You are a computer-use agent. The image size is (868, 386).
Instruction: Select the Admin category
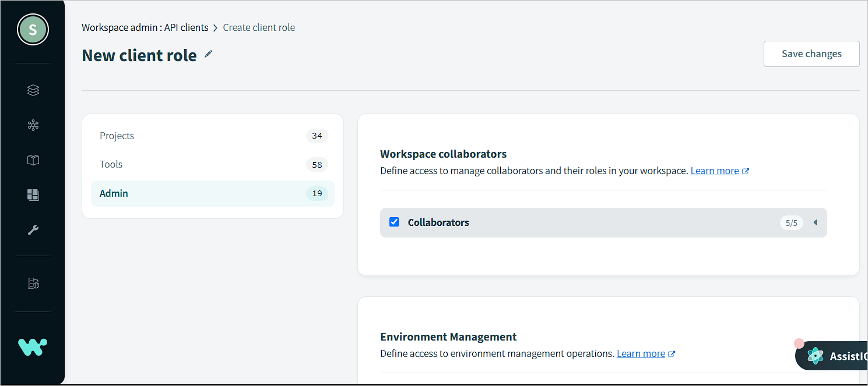pyautogui.click(x=114, y=193)
